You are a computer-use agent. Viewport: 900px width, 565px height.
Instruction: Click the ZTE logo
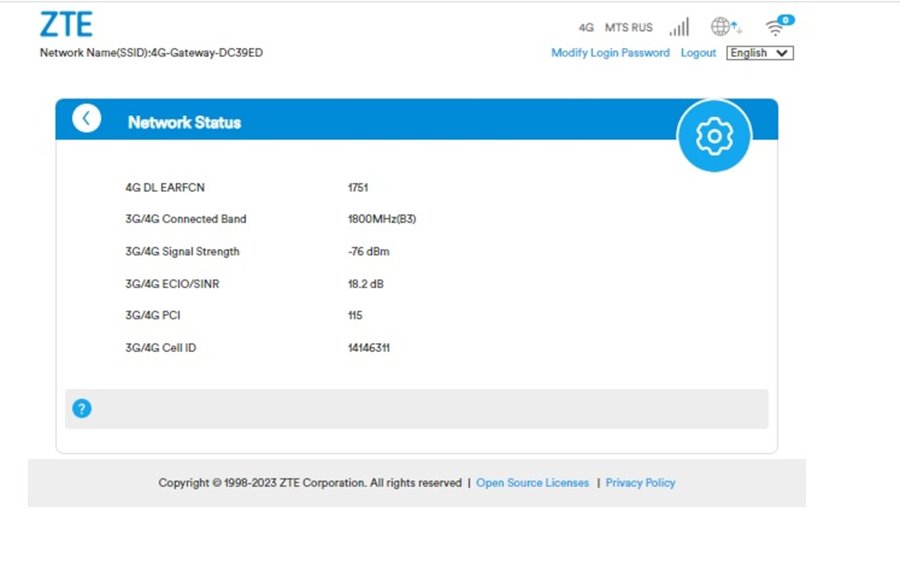tap(66, 24)
